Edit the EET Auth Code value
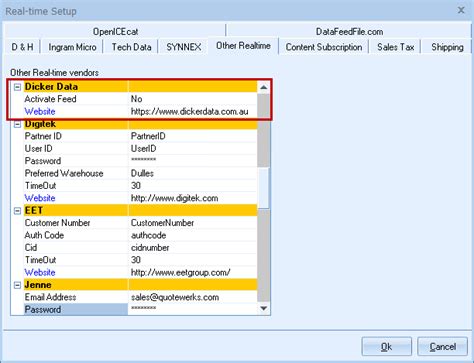The image size is (474, 363). tap(193, 235)
